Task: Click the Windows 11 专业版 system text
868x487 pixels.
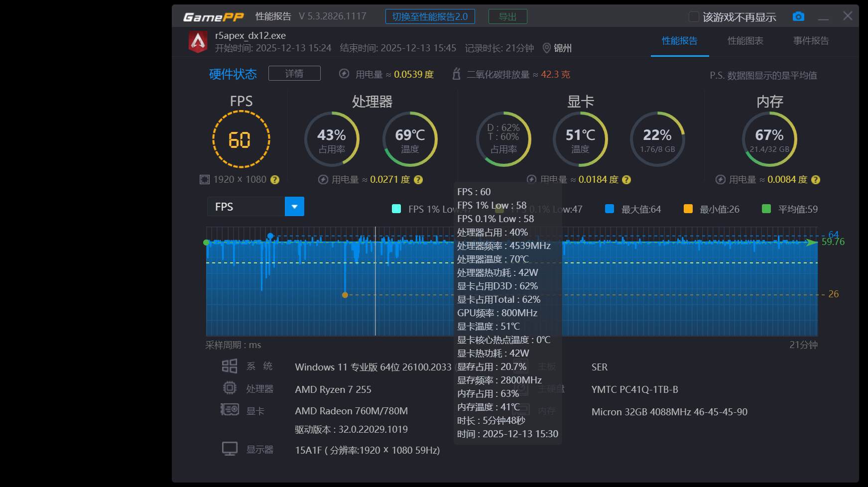Action: pyautogui.click(x=373, y=367)
